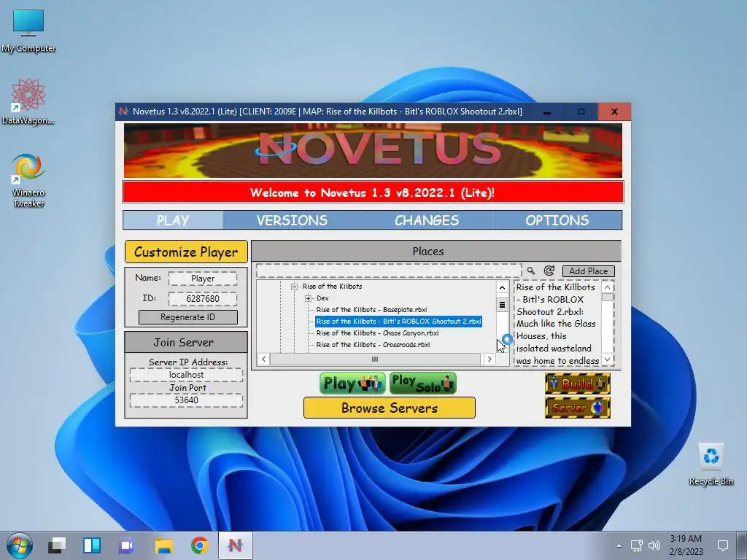Click the map description text box

[557, 323]
